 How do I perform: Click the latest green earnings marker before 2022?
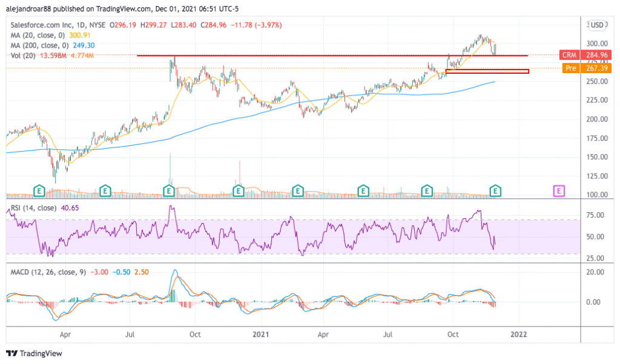pos(495,191)
